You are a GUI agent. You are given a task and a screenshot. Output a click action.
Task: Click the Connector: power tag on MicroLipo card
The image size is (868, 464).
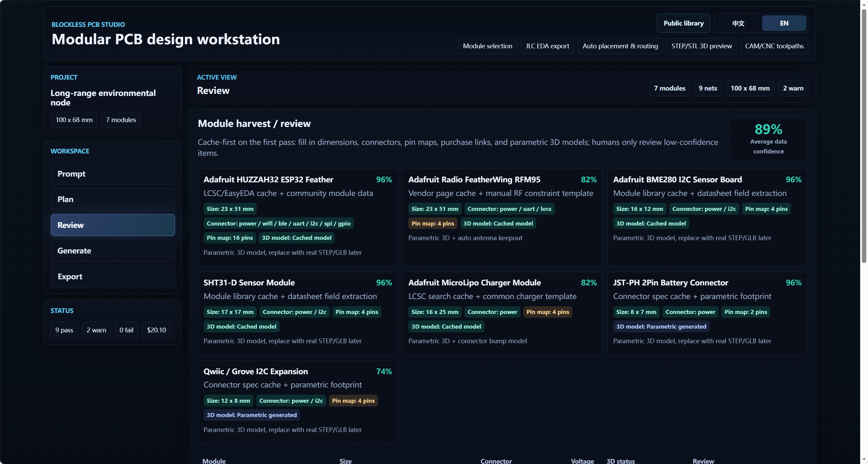pyautogui.click(x=492, y=312)
